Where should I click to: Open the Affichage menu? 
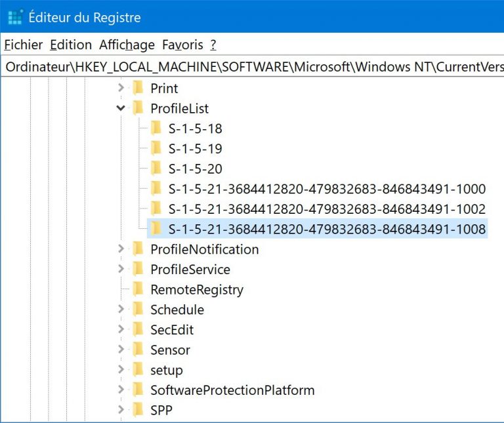[x=127, y=45]
